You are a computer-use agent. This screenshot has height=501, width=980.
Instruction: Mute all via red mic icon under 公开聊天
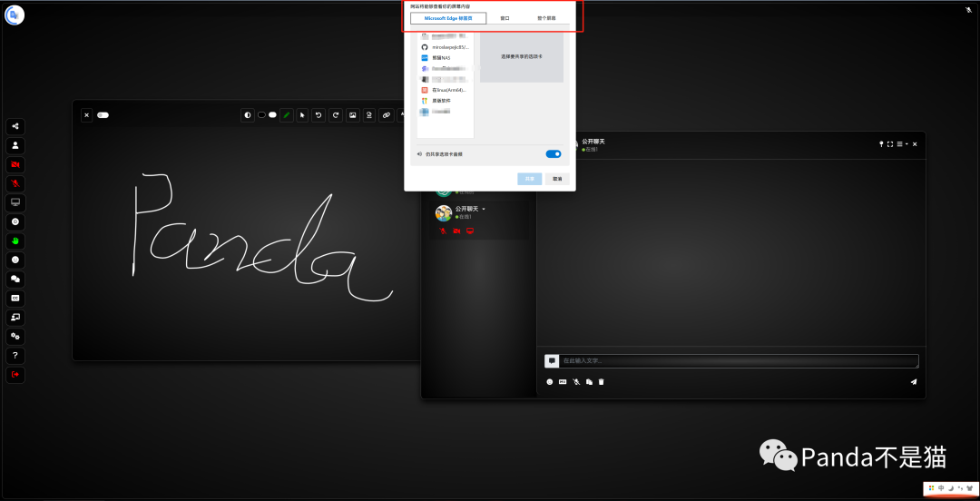tap(443, 231)
